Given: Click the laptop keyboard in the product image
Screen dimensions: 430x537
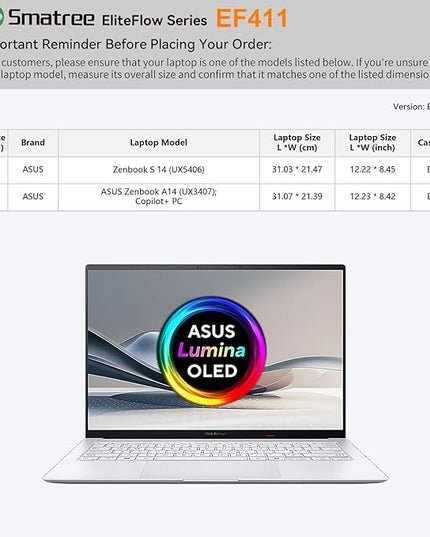Looking at the screenshot, I should [214, 451].
